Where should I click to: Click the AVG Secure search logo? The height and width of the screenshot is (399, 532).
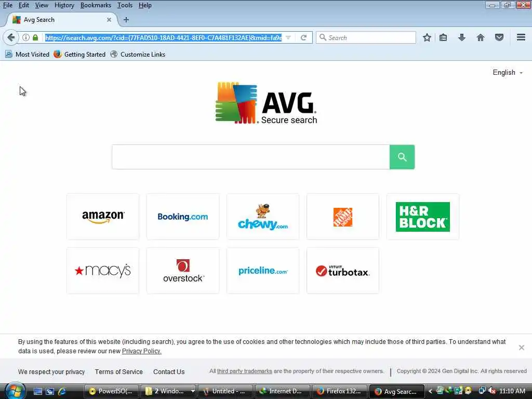(x=267, y=103)
